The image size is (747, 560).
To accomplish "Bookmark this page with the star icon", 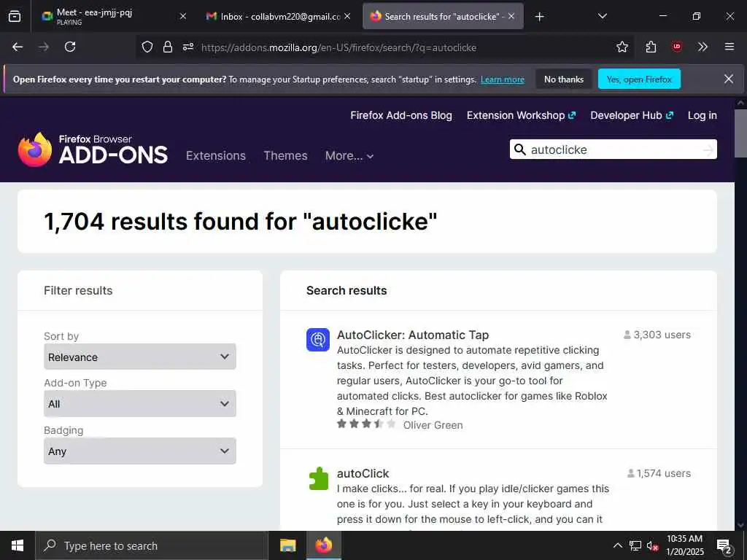I will 622,47.
